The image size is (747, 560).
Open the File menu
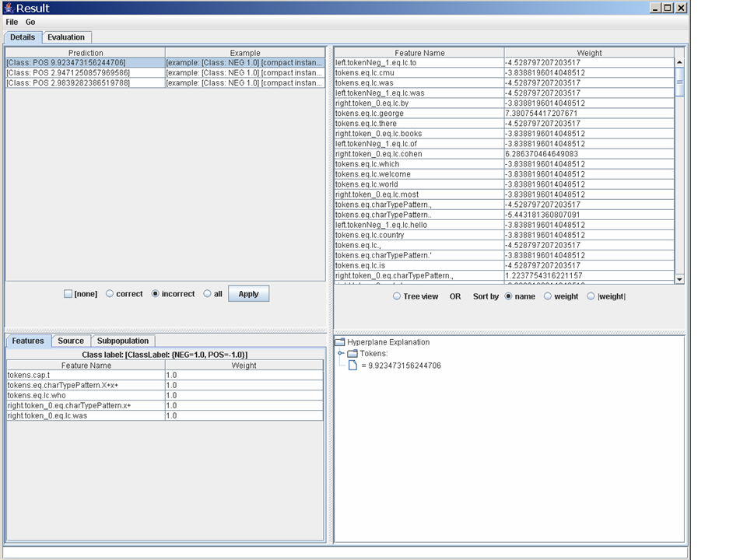[12, 23]
